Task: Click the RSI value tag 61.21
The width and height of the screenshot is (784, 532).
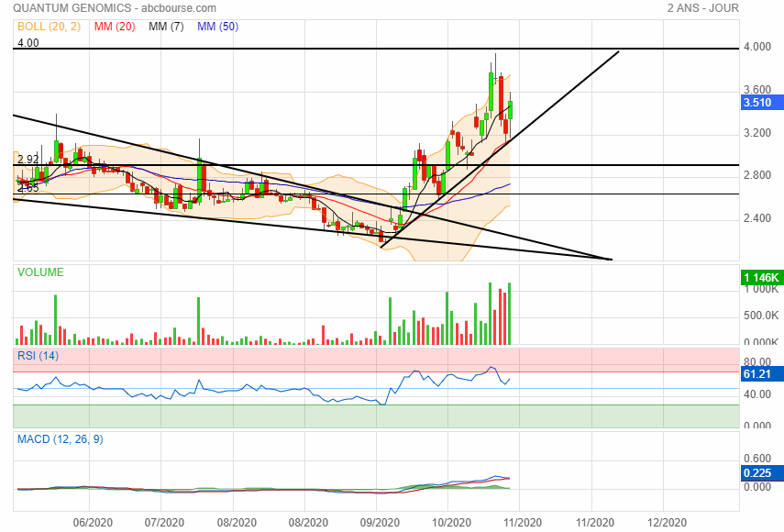Action: (761, 374)
